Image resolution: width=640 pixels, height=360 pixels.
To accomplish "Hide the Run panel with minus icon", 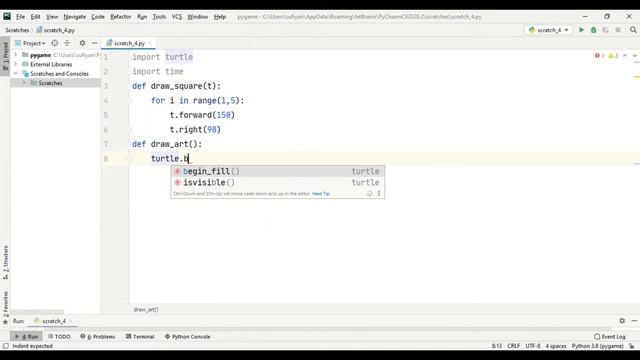I will tap(634, 321).
